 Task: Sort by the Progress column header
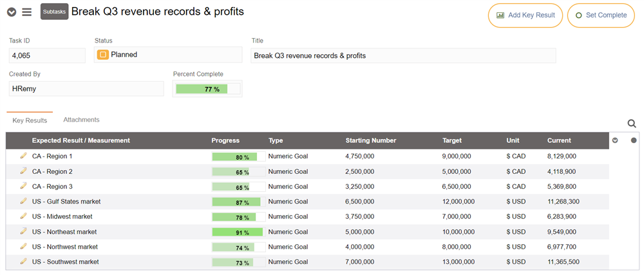[225, 140]
